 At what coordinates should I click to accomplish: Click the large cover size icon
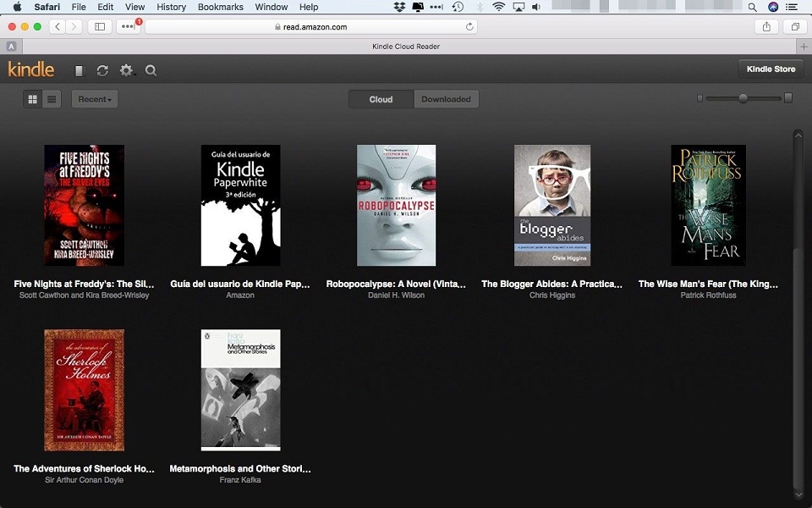click(x=788, y=98)
